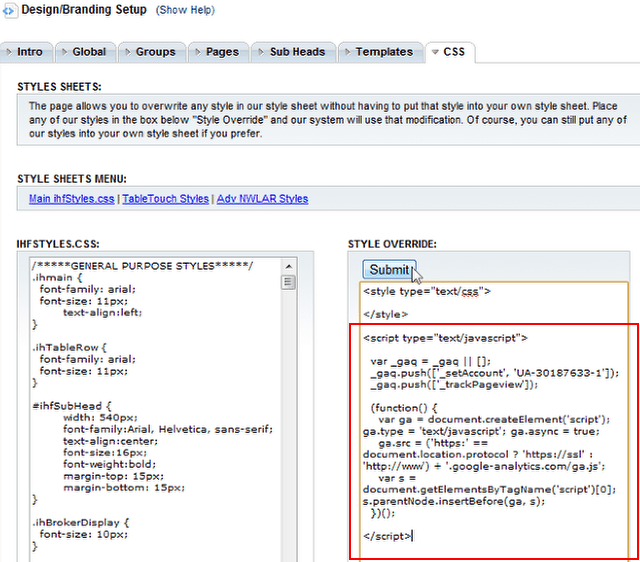Click the '_trackPageview' line

pyautogui.click(x=454, y=384)
